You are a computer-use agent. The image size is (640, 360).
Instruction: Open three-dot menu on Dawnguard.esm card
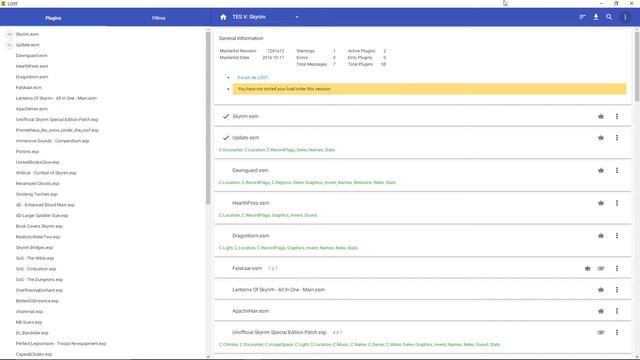click(x=617, y=170)
